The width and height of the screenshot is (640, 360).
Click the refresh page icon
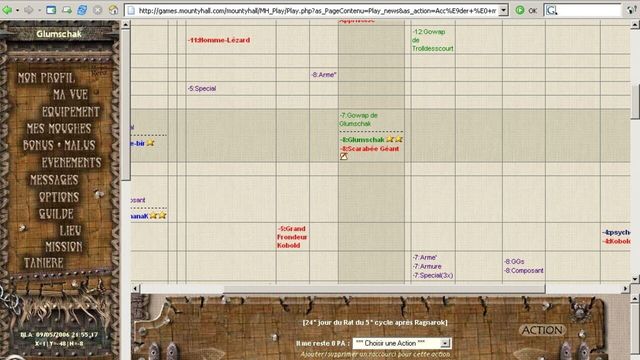[x=82, y=10]
